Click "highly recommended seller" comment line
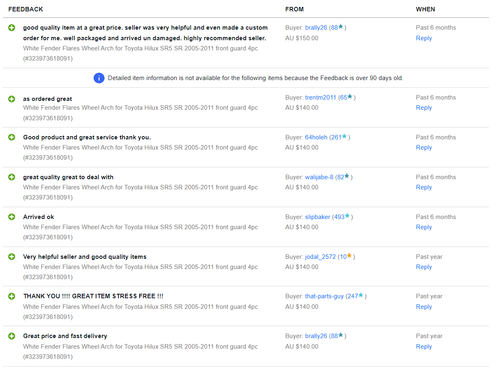The height and width of the screenshot is (373, 500). click(144, 38)
